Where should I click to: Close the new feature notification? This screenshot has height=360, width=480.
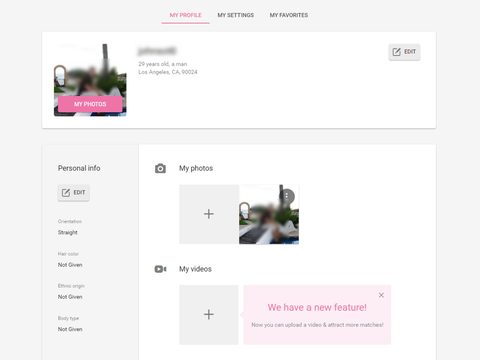point(381,295)
